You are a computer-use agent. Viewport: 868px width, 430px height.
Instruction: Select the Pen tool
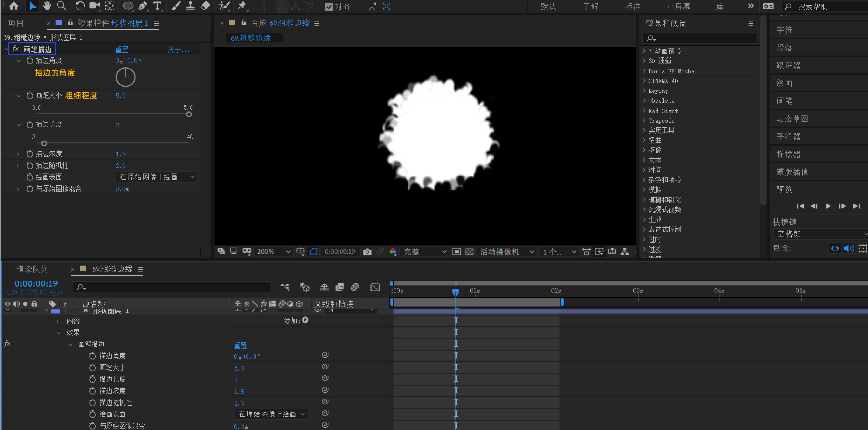coord(143,6)
